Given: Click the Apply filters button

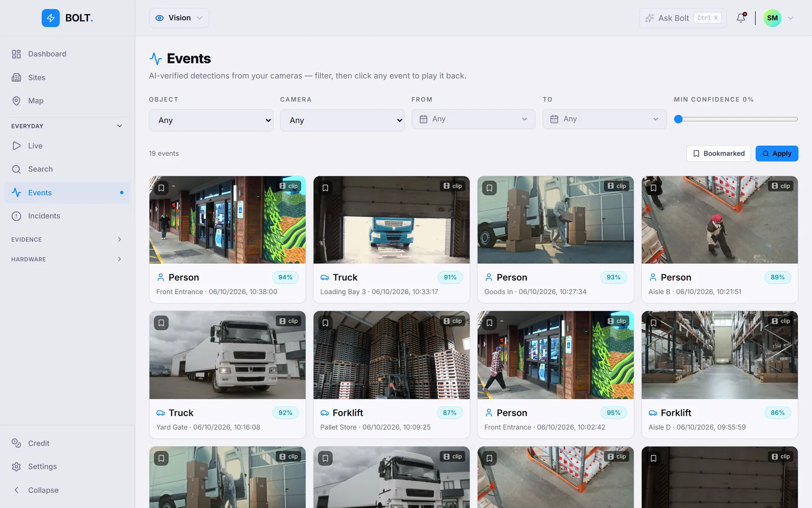Looking at the screenshot, I should (x=776, y=153).
